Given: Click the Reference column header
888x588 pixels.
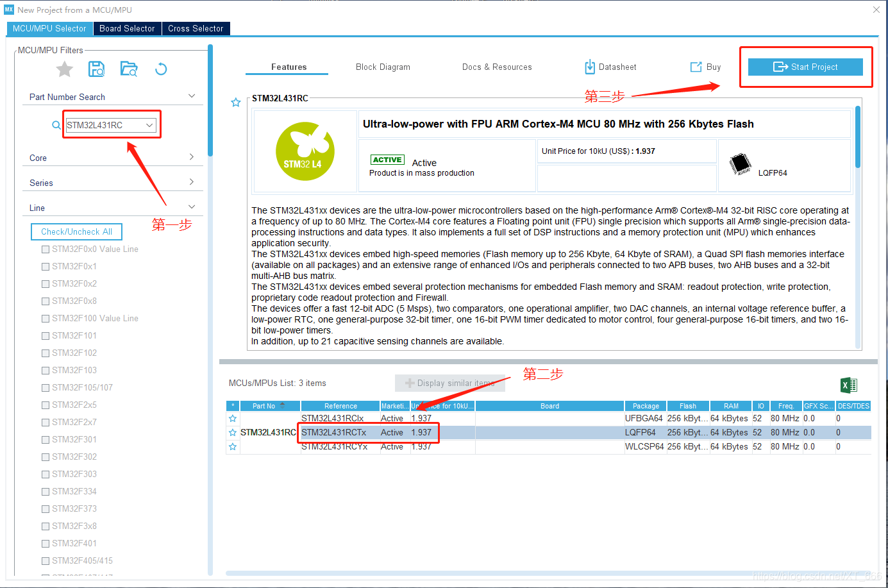Looking at the screenshot, I should [x=340, y=406].
